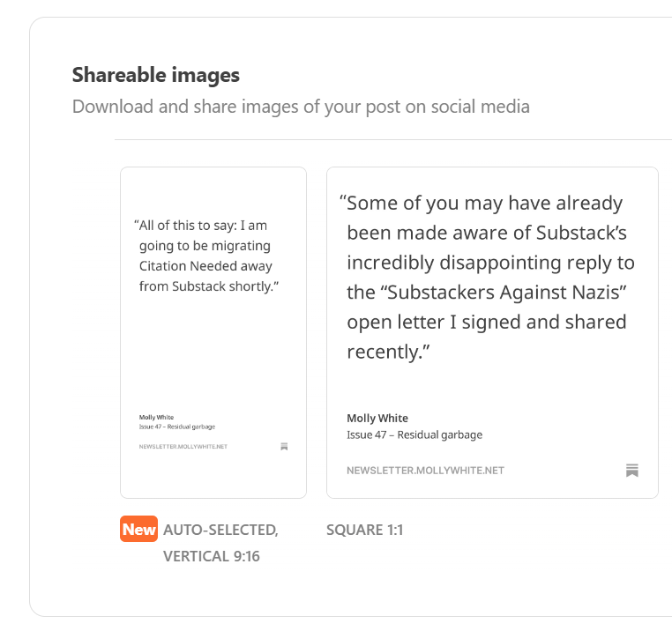This screenshot has height=631, width=672.
Task: Click the bookmark icon in the vertical card
Action: pos(284,447)
